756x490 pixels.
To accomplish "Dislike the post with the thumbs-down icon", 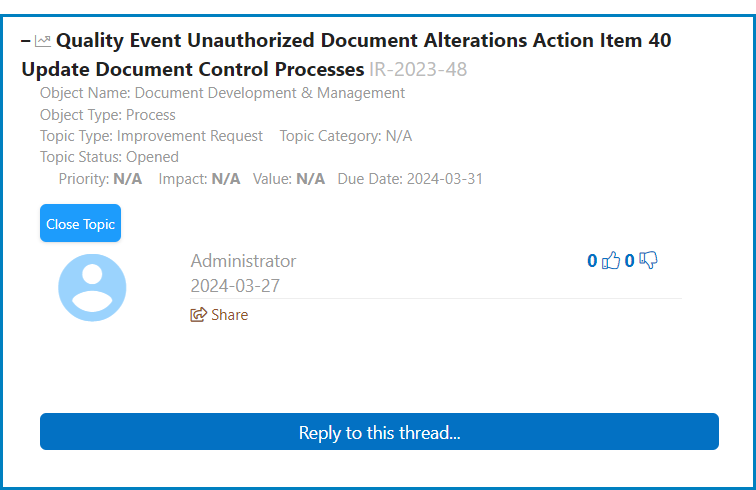I will click(x=648, y=261).
